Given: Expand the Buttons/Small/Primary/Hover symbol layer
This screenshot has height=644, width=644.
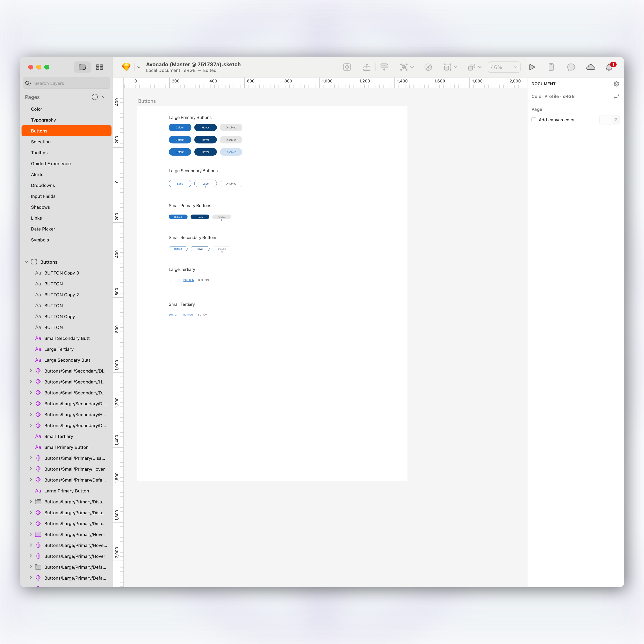Looking at the screenshot, I should [31, 469].
